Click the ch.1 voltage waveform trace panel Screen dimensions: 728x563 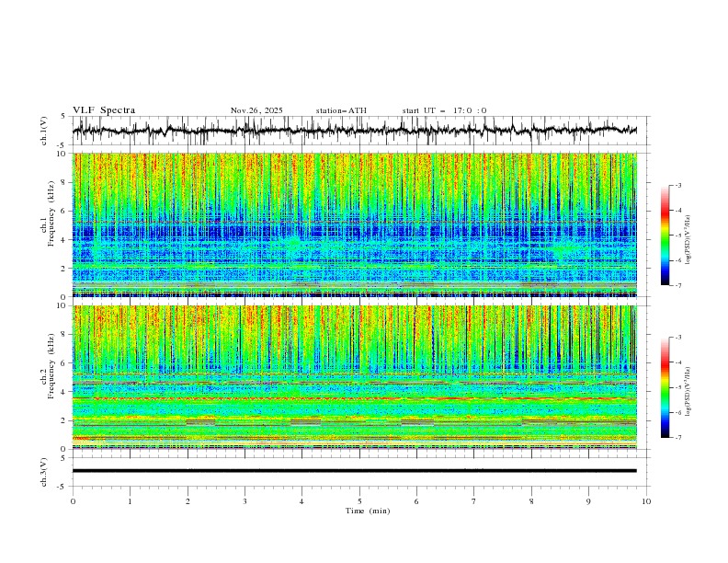361,131
